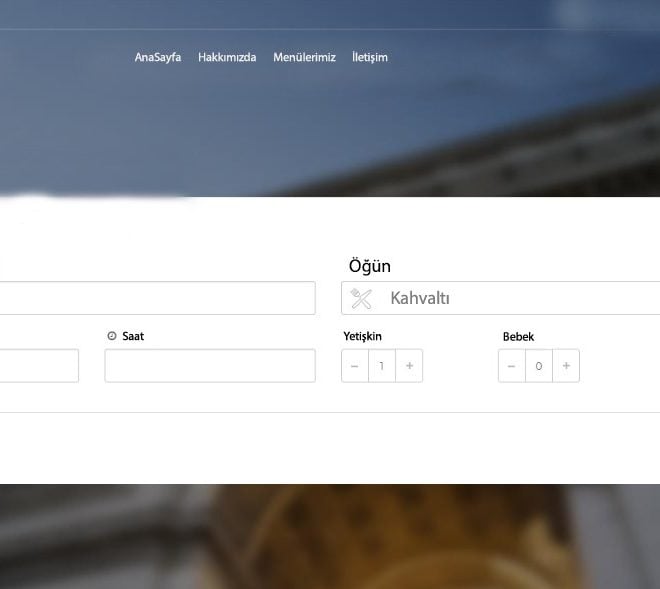Click the wide text field left of Öğün
The image size is (660, 589).
pyautogui.click(x=155, y=298)
